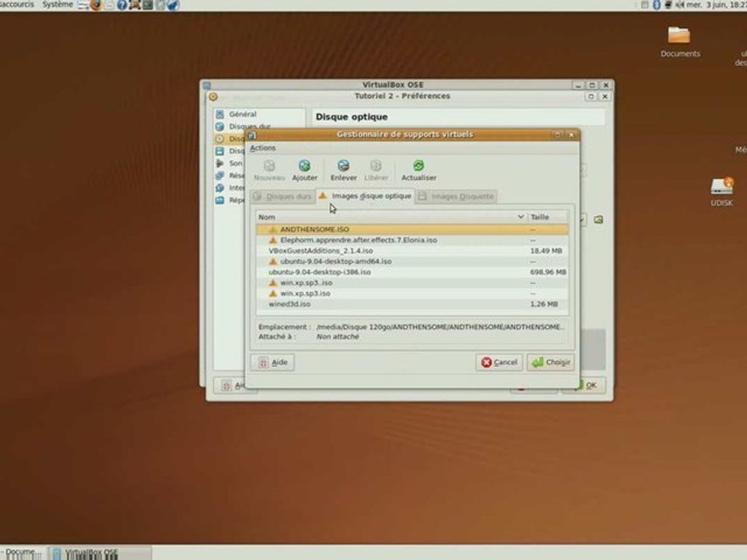Open media manager folder icon in Préférences

pyautogui.click(x=598, y=219)
